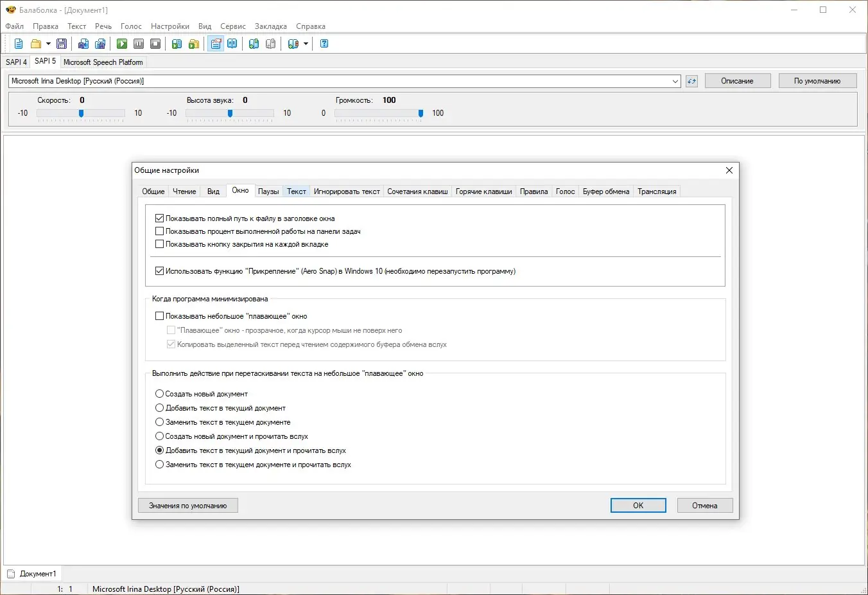Switch to the Правила tab
This screenshot has width=868, height=595.
tap(534, 191)
